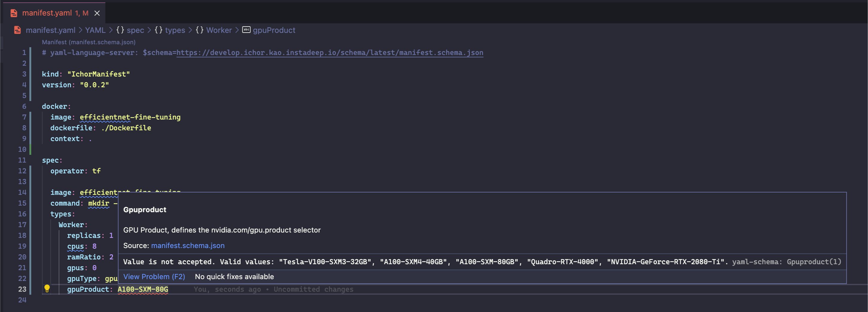This screenshot has height=312, width=868.
Task: Click the lightbulb quick-fix icon on line 23
Action: (x=47, y=288)
